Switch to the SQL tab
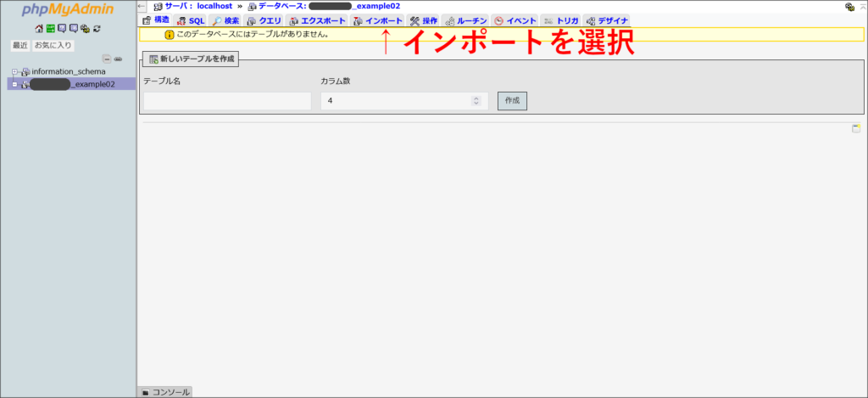868x398 pixels. (x=191, y=21)
